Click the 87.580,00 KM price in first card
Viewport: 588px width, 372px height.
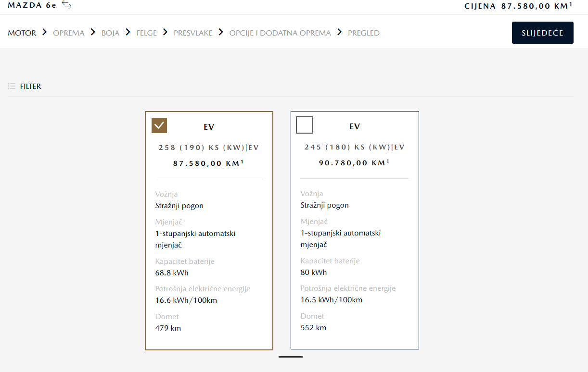(208, 163)
